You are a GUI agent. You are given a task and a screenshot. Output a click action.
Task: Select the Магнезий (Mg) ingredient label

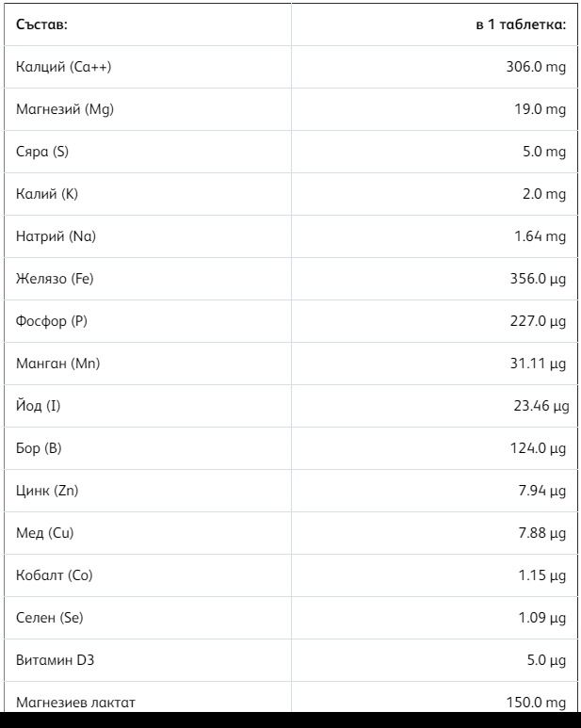click(x=65, y=109)
